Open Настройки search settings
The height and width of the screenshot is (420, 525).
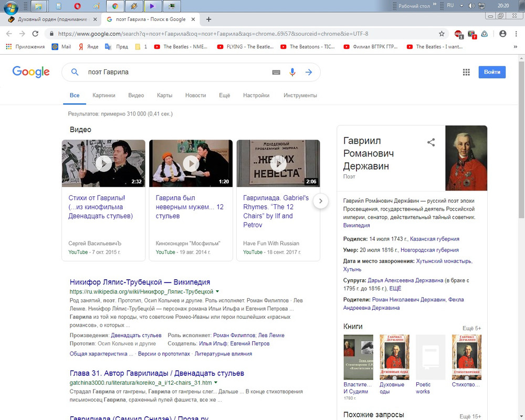point(256,96)
